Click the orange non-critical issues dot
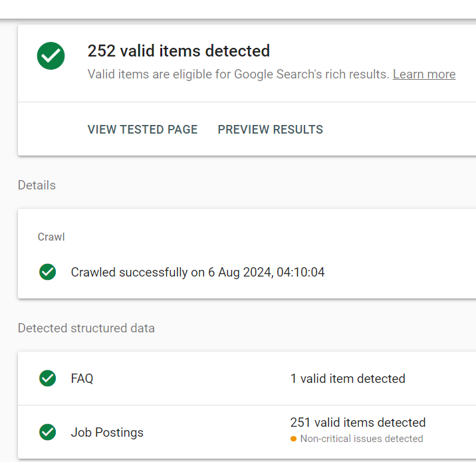The height and width of the screenshot is (462, 476). [293, 439]
